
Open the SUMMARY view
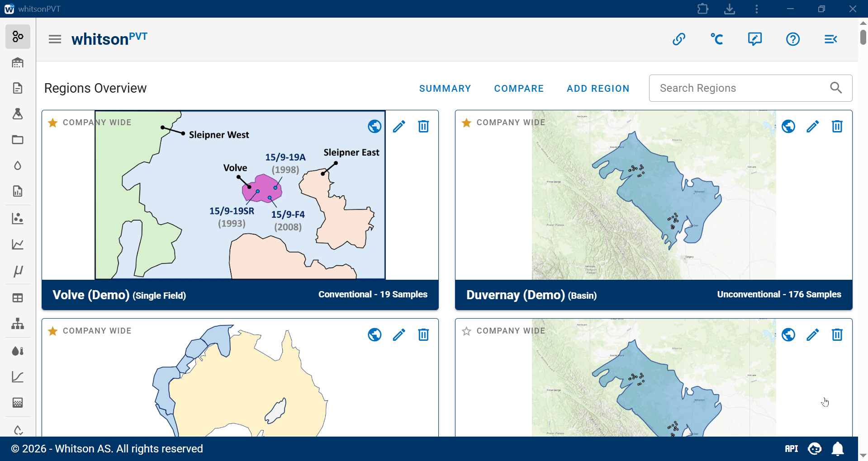pos(445,89)
